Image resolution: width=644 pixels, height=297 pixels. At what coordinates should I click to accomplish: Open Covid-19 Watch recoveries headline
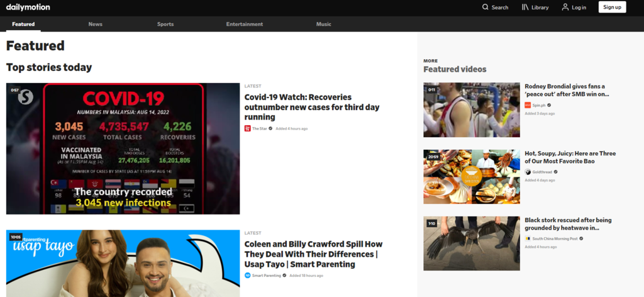312,107
